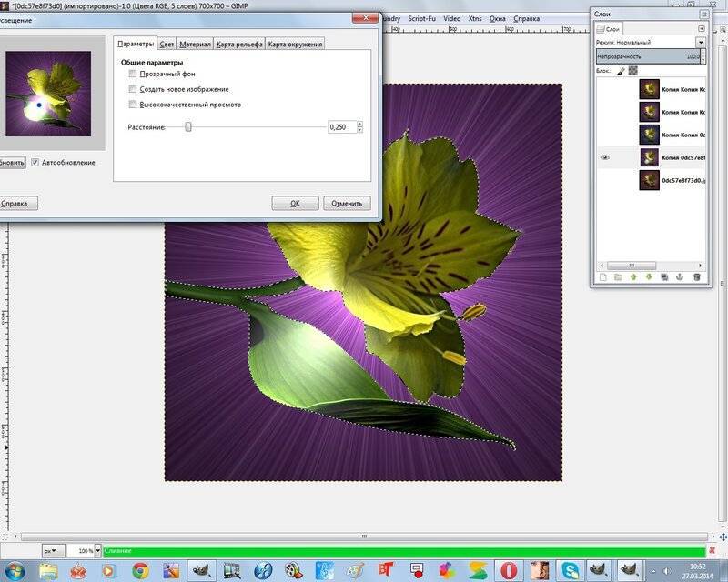Select the Параметры tab

pyautogui.click(x=135, y=44)
